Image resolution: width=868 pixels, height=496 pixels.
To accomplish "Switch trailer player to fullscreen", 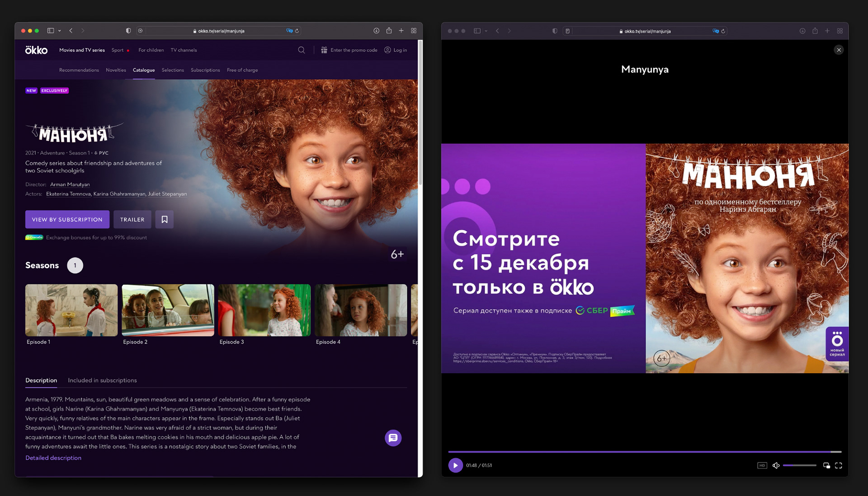I will (839, 465).
